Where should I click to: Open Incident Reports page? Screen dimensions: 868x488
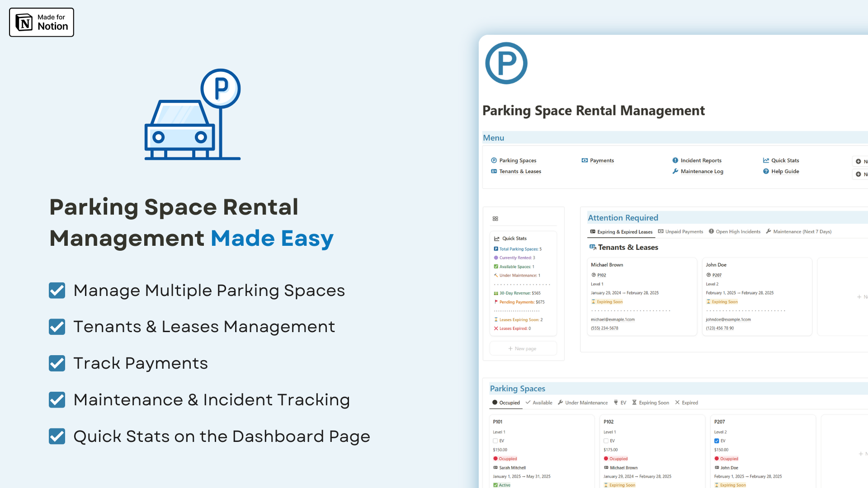pyautogui.click(x=701, y=160)
